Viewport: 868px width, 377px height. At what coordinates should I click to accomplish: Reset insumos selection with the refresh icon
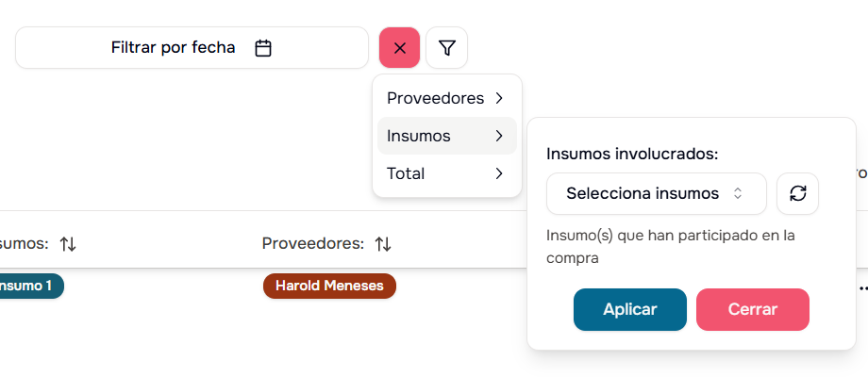click(797, 193)
